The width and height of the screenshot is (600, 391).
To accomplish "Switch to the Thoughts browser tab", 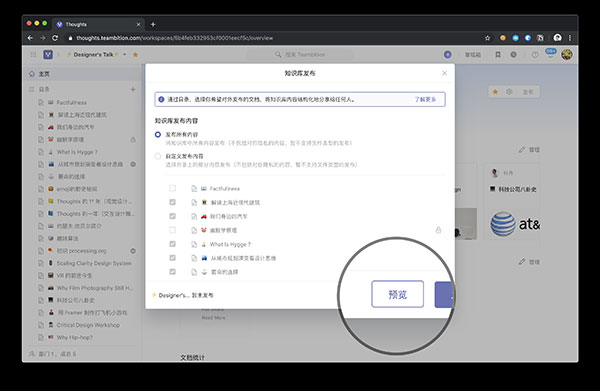I will point(99,24).
